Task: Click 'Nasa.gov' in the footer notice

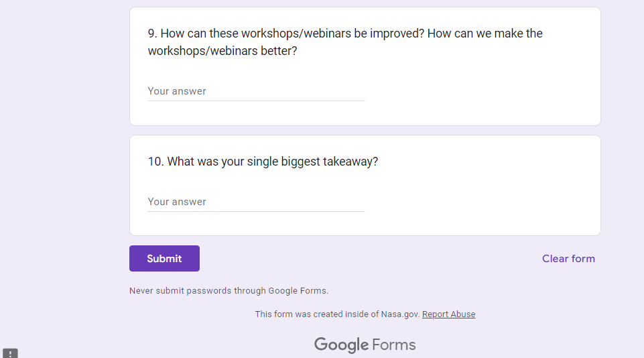Action: click(x=400, y=314)
